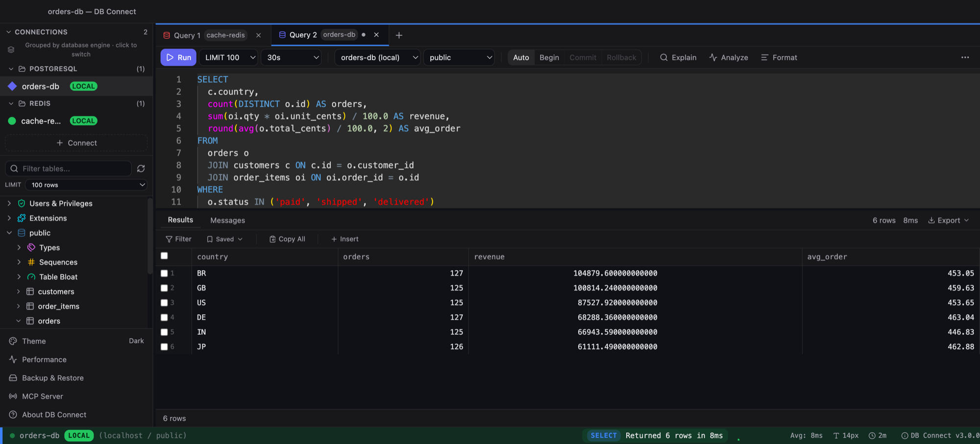Show the Messages tab
The width and height of the screenshot is (980, 444).
pyautogui.click(x=227, y=221)
